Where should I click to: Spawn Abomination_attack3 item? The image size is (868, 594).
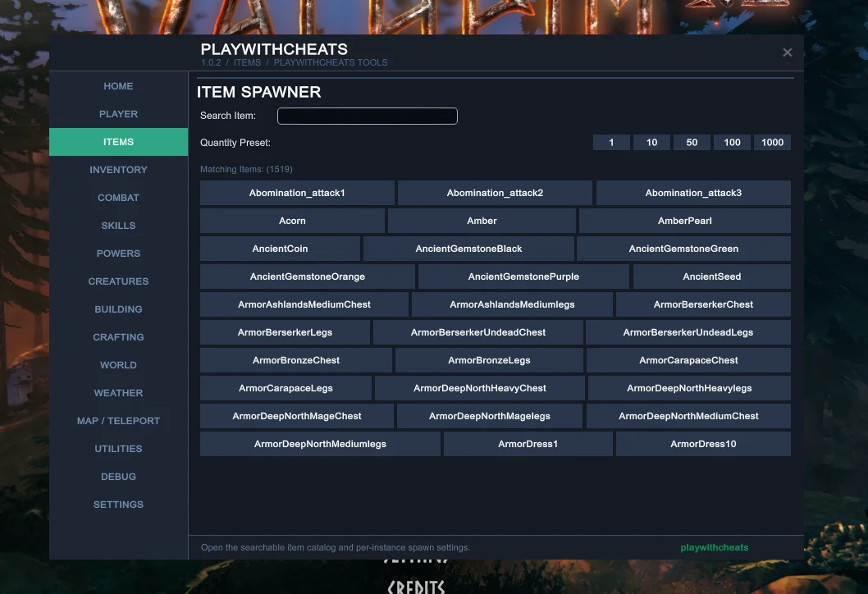pos(693,193)
